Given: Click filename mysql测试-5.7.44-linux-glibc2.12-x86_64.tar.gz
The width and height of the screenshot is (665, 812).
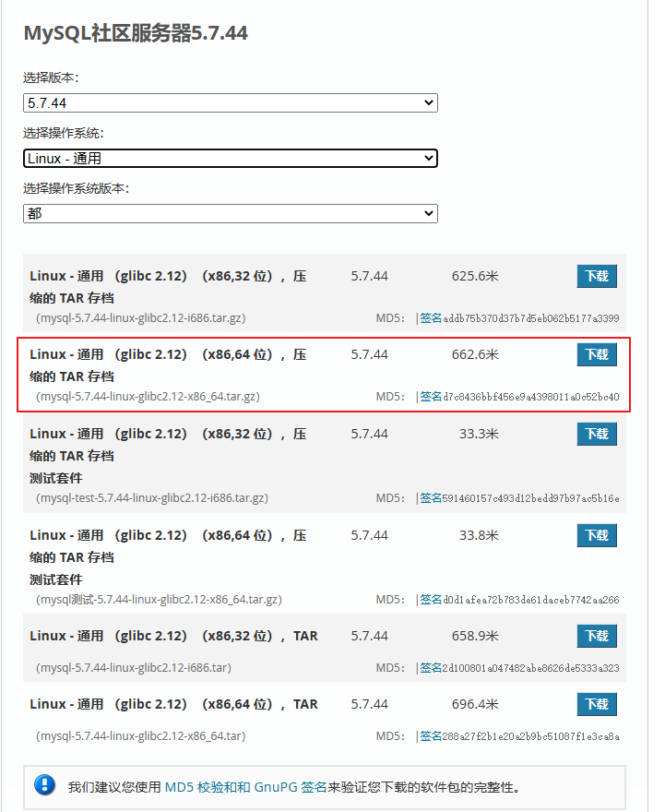Looking at the screenshot, I should coord(159,600).
